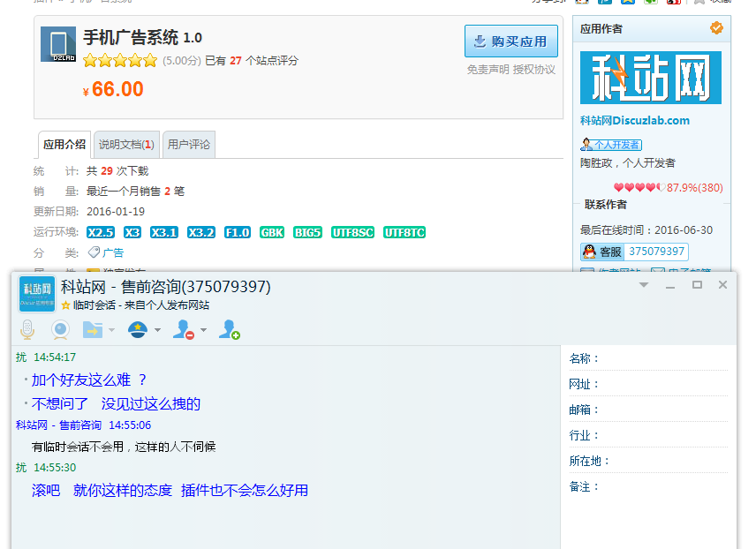Click the X3.2 environment tag
This screenshot has width=756, height=549.
click(201, 233)
